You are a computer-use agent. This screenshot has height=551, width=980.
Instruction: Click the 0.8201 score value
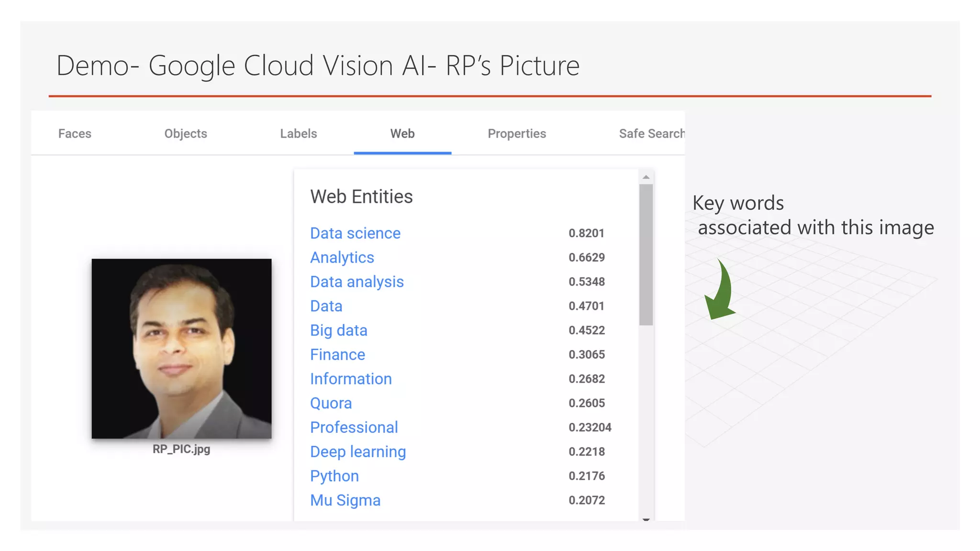click(x=587, y=233)
